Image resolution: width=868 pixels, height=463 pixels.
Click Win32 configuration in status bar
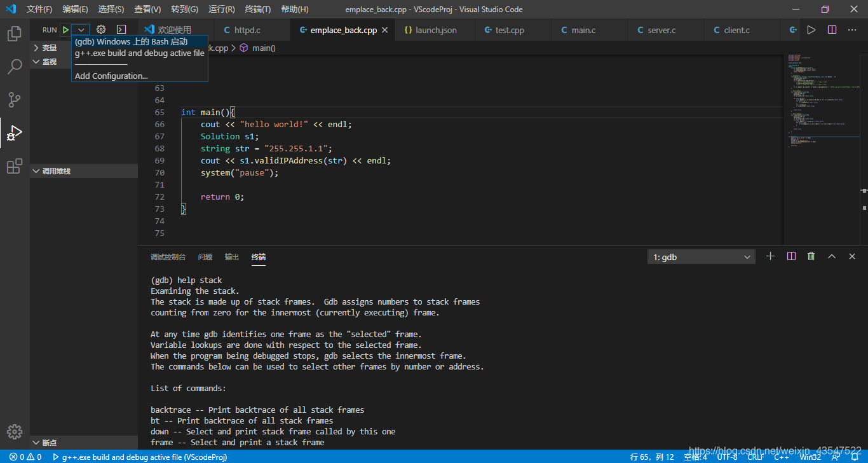pyautogui.click(x=810, y=457)
